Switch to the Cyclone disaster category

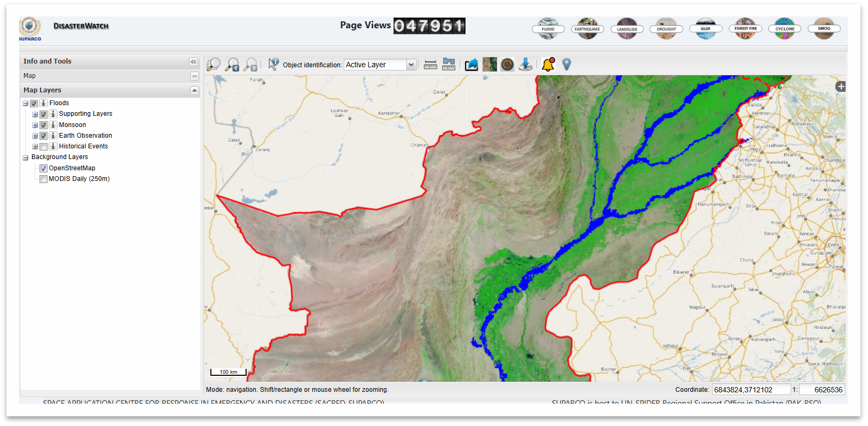[x=785, y=29]
